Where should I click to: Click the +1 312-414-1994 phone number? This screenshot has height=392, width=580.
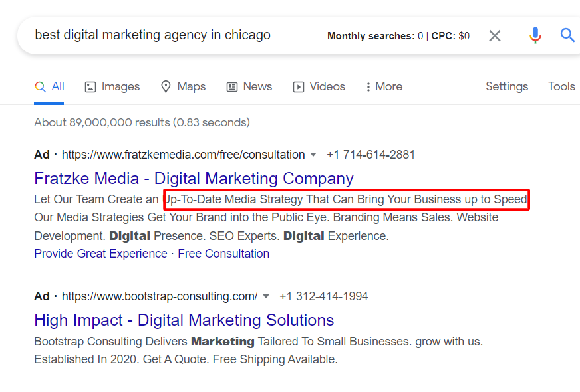(323, 296)
